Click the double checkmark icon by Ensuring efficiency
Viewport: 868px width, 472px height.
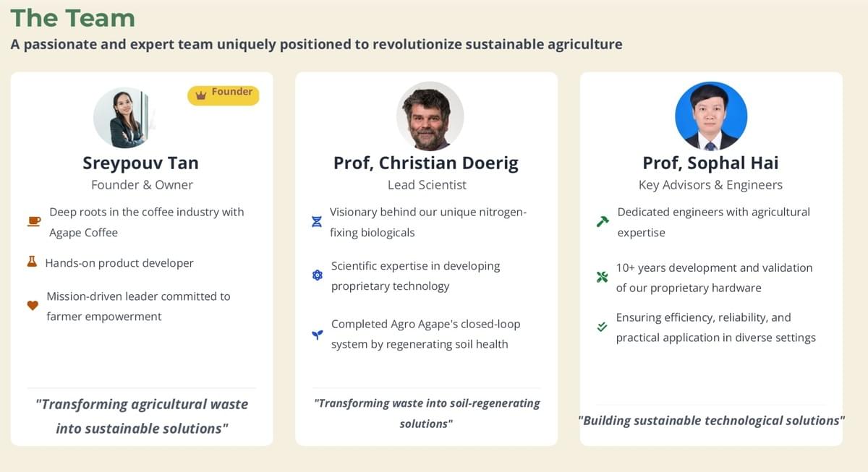click(602, 327)
